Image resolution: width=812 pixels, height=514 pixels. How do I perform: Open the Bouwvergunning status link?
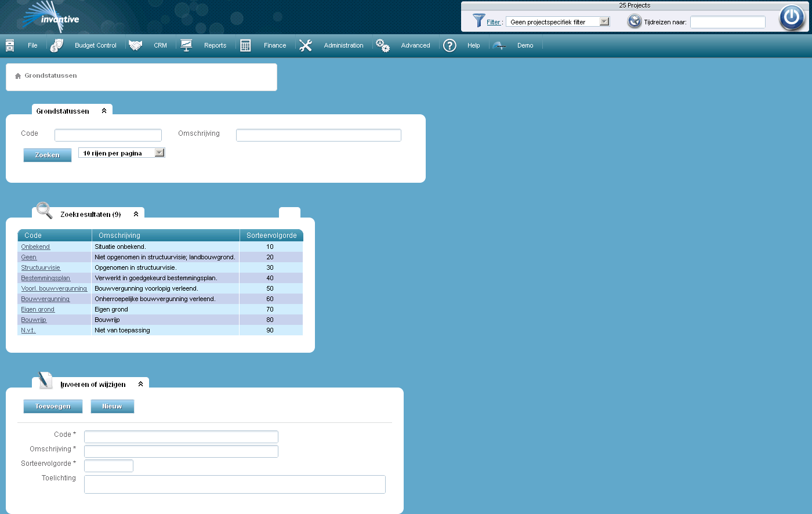pyautogui.click(x=45, y=299)
